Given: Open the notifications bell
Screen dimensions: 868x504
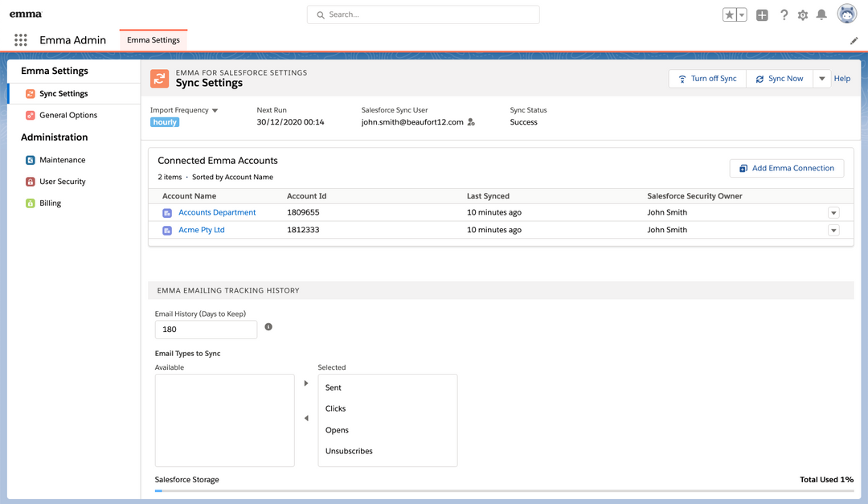Looking at the screenshot, I should tap(821, 15).
